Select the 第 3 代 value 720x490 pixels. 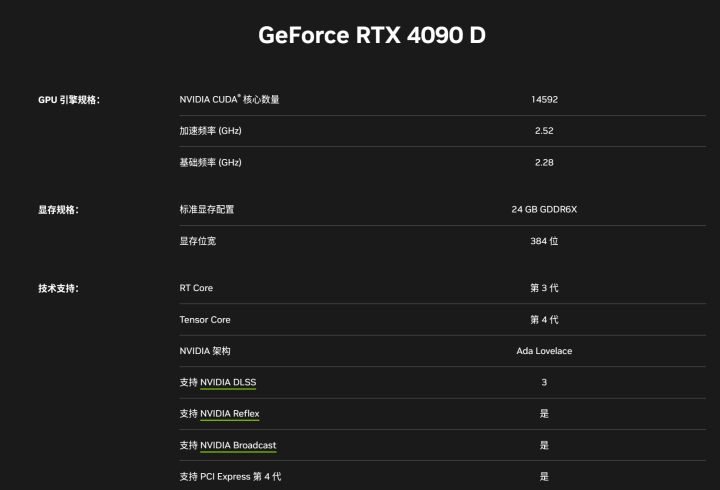click(x=544, y=288)
